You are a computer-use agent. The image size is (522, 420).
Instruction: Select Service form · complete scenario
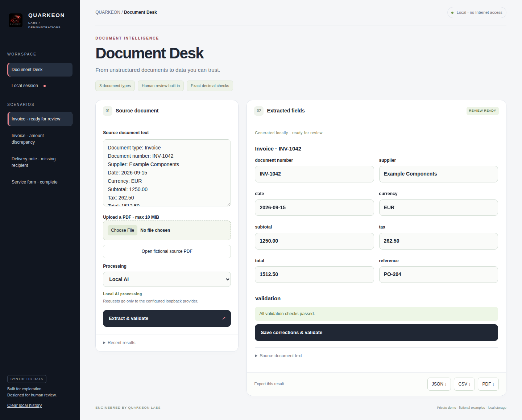click(40, 182)
